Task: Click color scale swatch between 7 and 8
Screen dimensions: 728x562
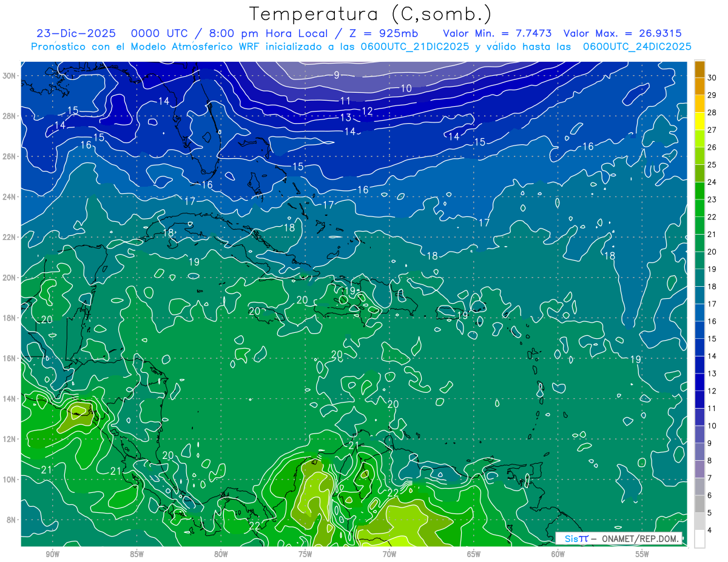Action: pyautogui.click(x=700, y=469)
